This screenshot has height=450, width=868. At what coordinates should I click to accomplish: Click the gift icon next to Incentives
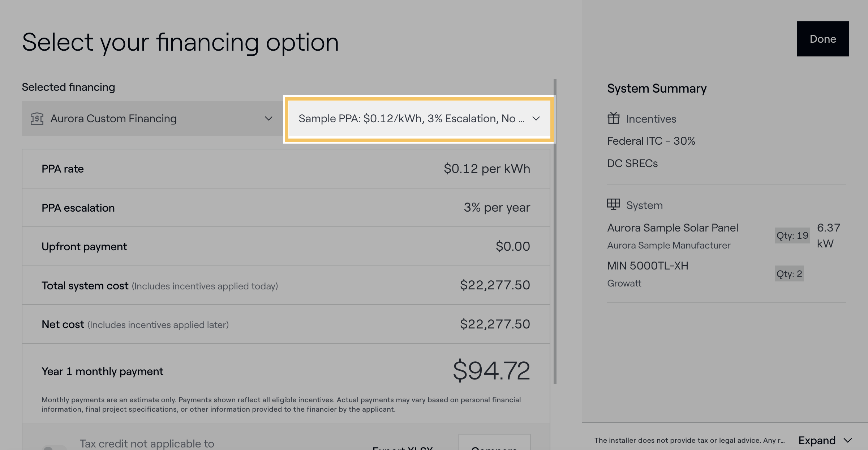(613, 118)
